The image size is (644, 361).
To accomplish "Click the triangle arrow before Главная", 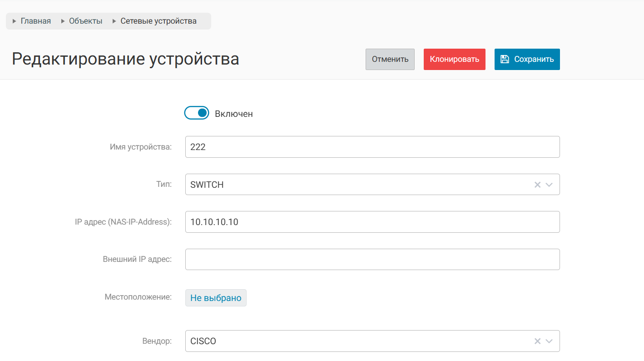I will [x=15, y=21].
